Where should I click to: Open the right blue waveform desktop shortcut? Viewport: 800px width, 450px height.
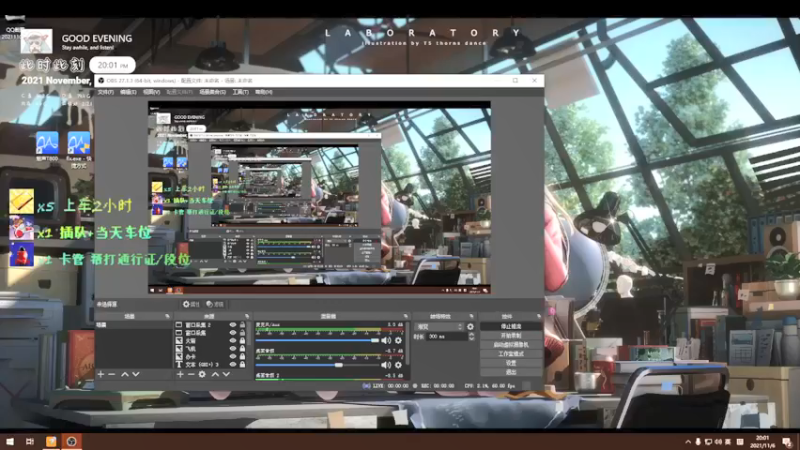tap(79, 144)
